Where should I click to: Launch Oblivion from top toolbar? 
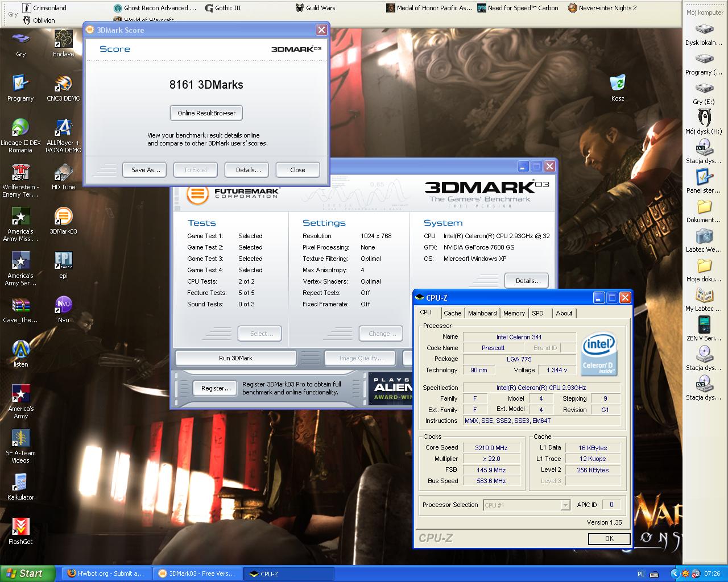(x=39, y=20)
